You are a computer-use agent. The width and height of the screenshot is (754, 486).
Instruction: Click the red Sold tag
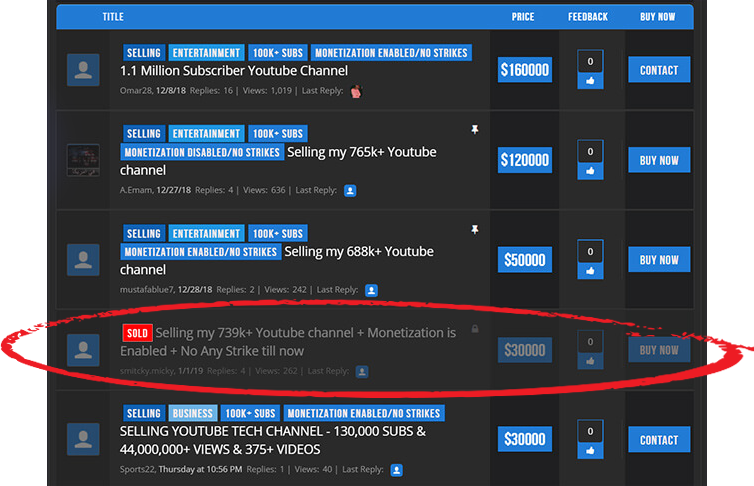point(137,333)
